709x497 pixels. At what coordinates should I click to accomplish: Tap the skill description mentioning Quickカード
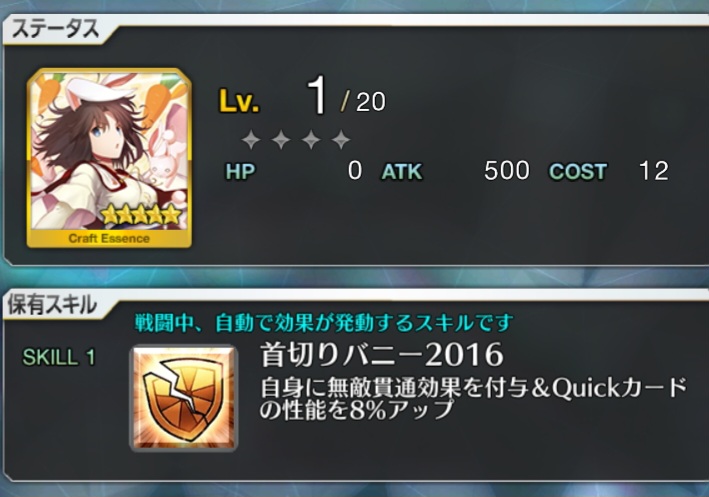473,398
